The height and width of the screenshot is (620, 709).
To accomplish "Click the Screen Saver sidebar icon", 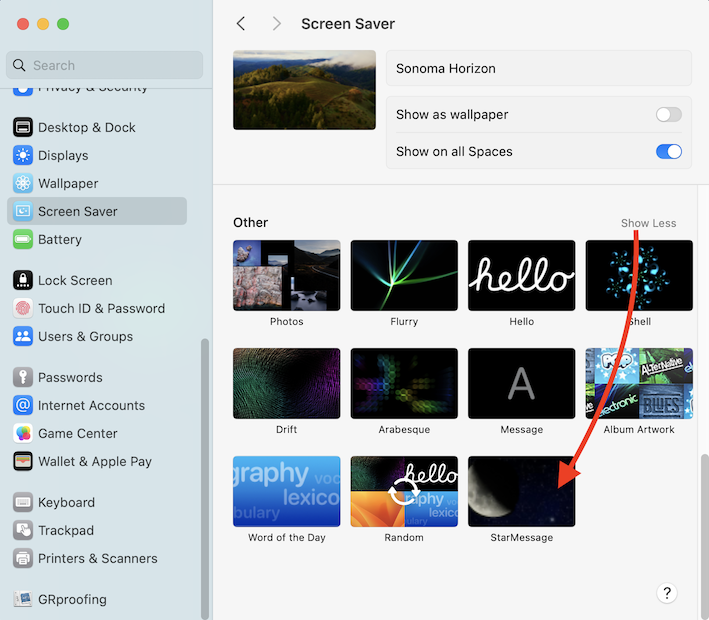I will tap(23, 211).
